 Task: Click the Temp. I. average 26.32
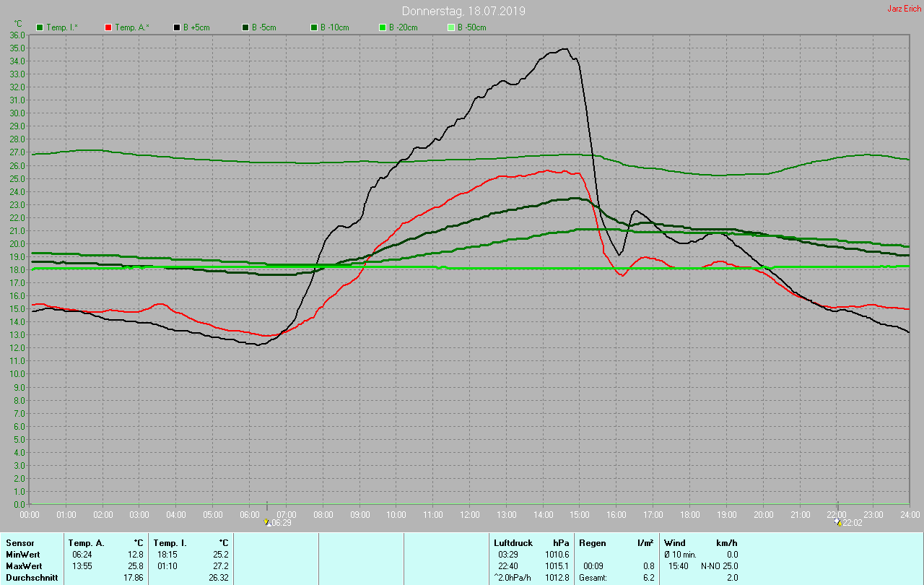[x=218, y=577]
